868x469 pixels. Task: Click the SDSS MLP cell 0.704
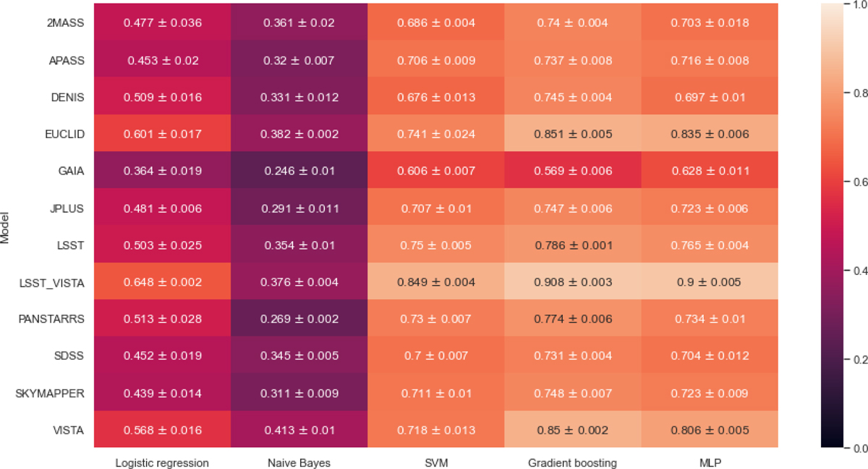pos(709,356)
